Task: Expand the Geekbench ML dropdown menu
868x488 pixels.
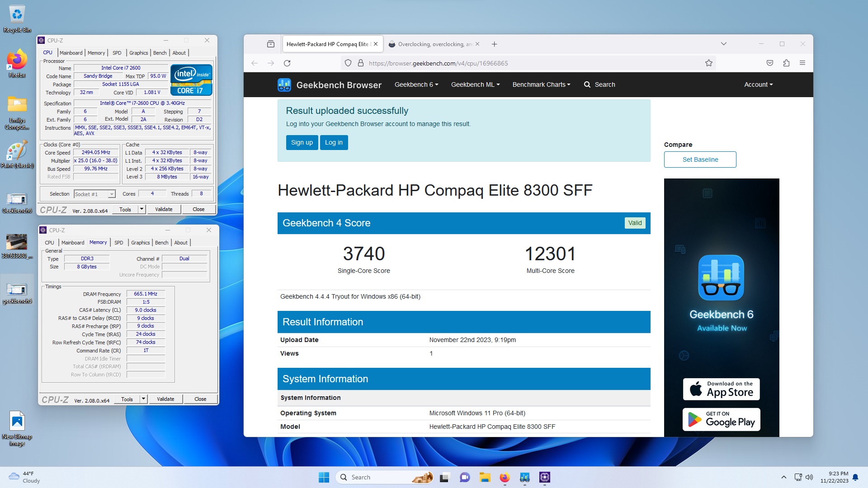Action: point(475,84)
